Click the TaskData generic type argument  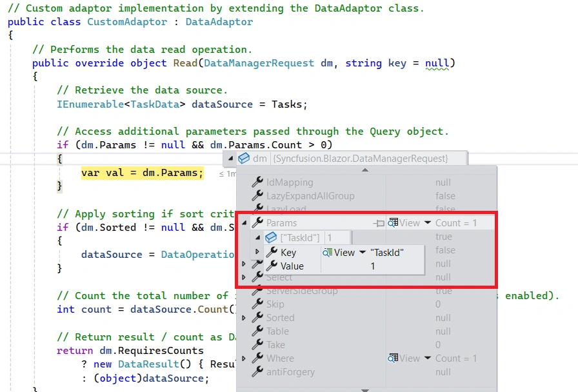point(155,104)
